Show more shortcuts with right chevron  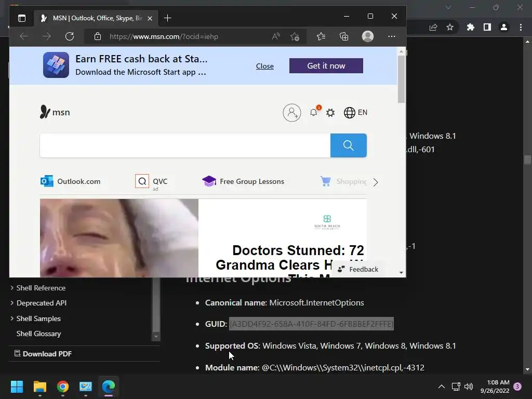(x=376, y=182)
